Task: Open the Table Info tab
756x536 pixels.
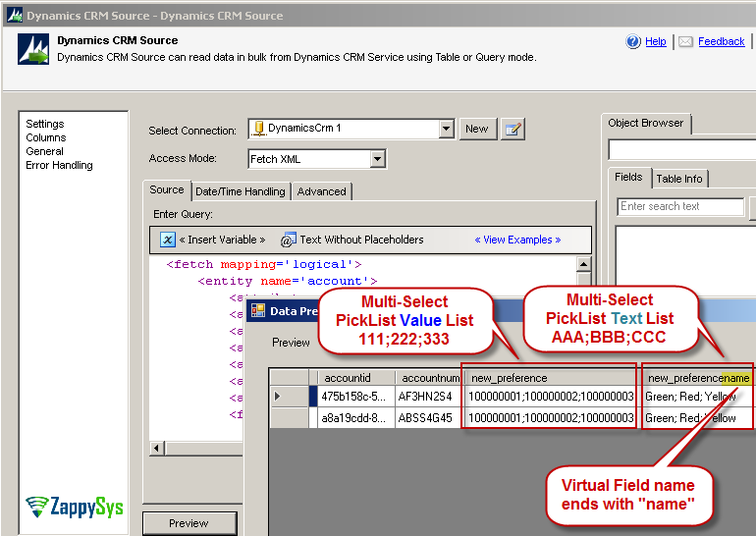Action: pyautogui.click(x=679, y=179)
